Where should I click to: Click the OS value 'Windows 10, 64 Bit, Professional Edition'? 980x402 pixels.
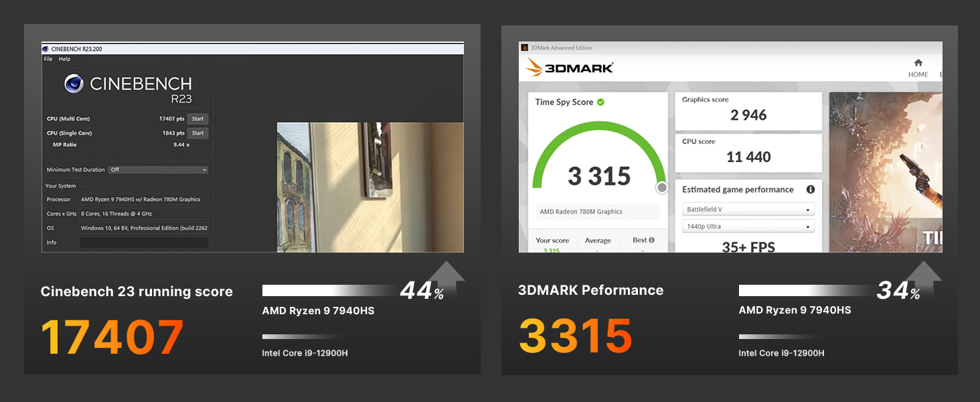point(144,228)
